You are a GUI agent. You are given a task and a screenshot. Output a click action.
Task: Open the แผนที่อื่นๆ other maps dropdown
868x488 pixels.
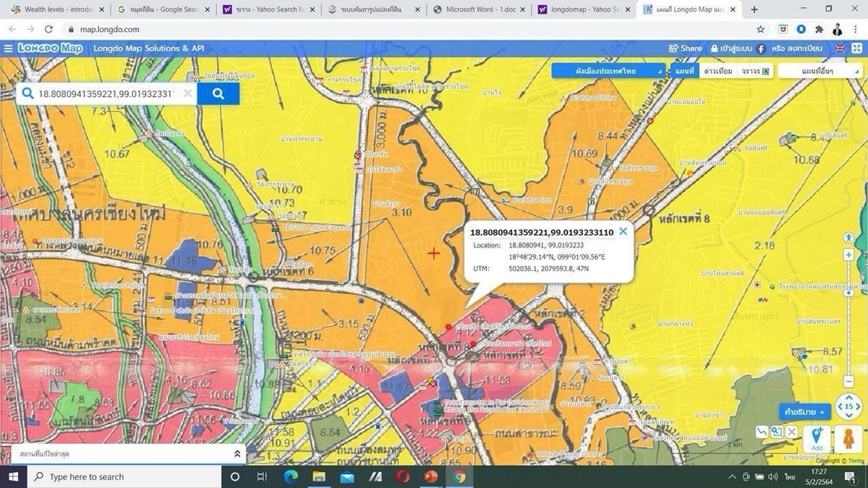(821, 71)
